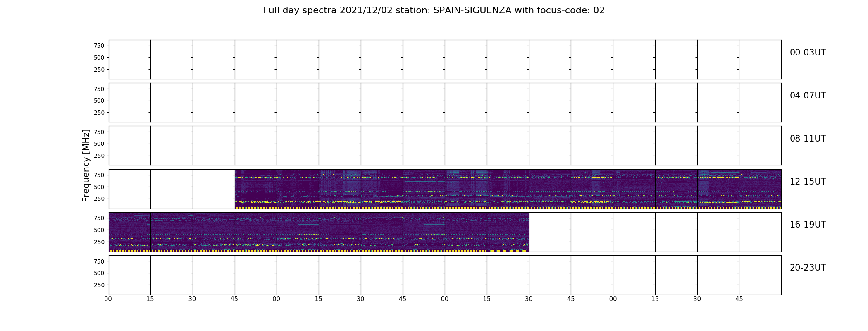Screen dimensions: 868x331
Task: Click the 500 tick in the 00-03UT row
Action: click(x=99, y=58)
